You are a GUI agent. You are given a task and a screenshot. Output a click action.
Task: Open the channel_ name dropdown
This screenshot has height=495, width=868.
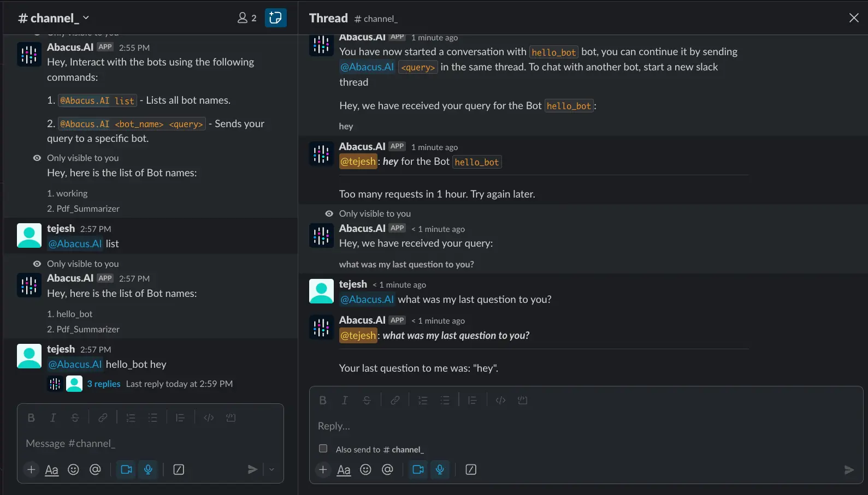(54, 18)
